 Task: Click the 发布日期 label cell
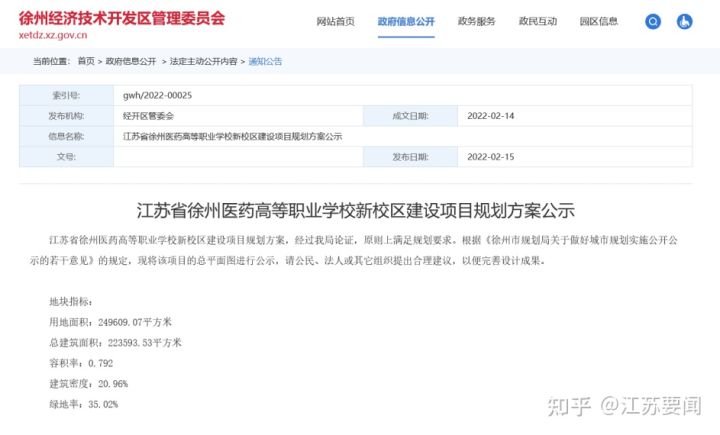pyautogui.click(x=411, y=157)
